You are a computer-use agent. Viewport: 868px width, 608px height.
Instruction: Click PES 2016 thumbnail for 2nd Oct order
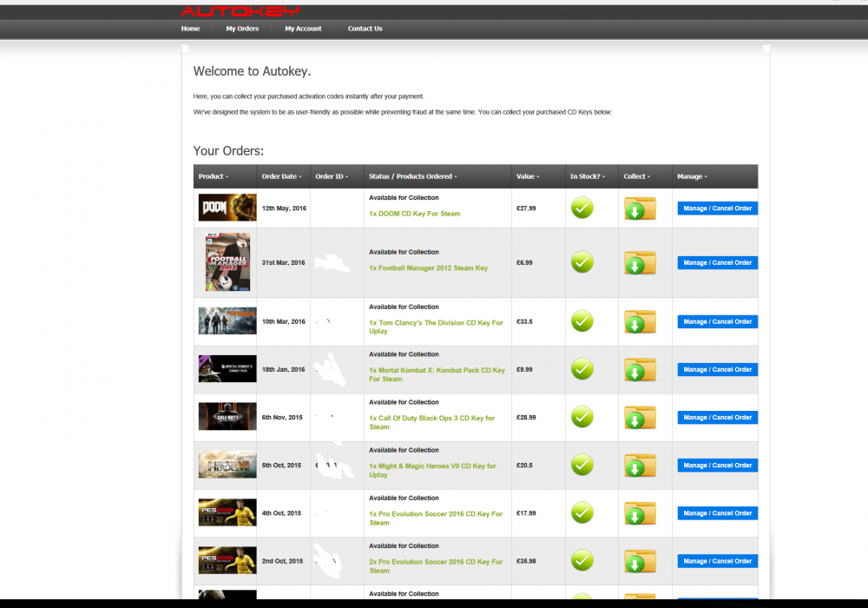point(227,560)
